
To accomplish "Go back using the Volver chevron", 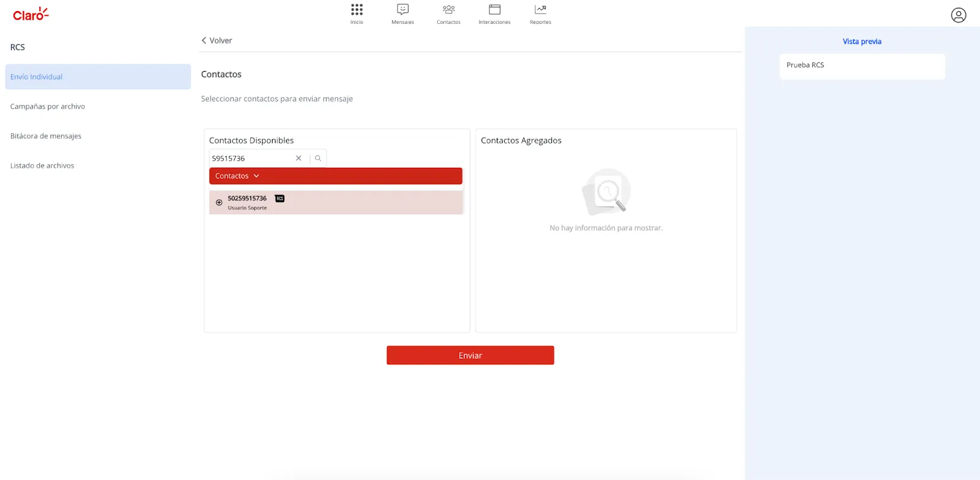I will point(205,40).
